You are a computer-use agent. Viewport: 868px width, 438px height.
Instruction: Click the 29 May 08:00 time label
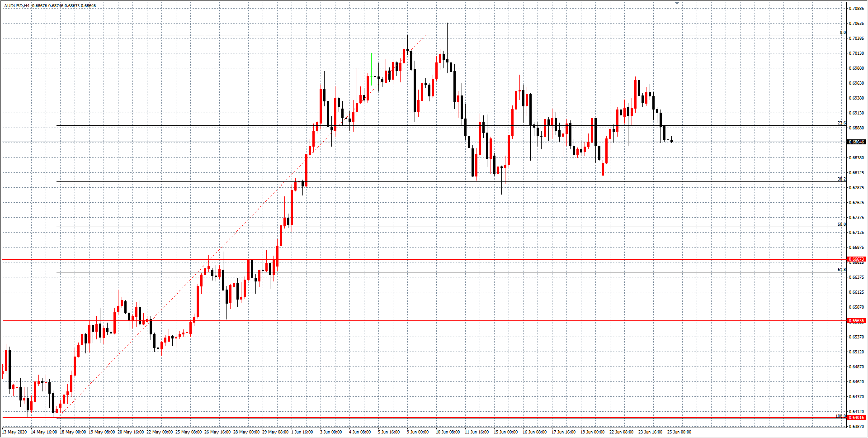[275, 432]
